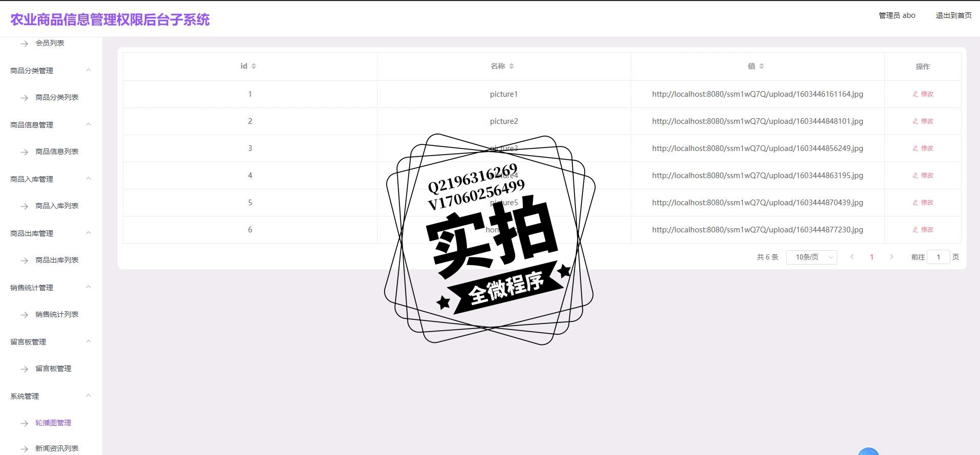Open the 10条/页 page size dropdown

(x=811, y=257)
